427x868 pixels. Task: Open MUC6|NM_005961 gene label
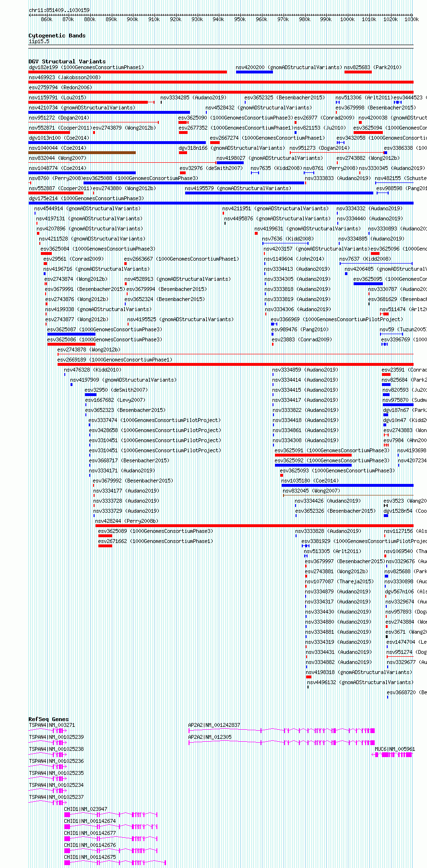pyautogui.click(x=395, y=749)
